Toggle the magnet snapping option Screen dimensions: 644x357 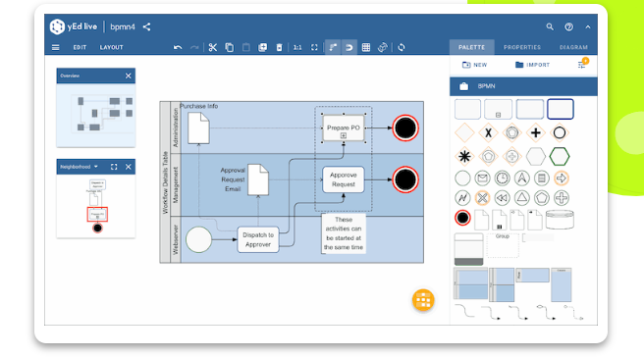click(349, 47)
